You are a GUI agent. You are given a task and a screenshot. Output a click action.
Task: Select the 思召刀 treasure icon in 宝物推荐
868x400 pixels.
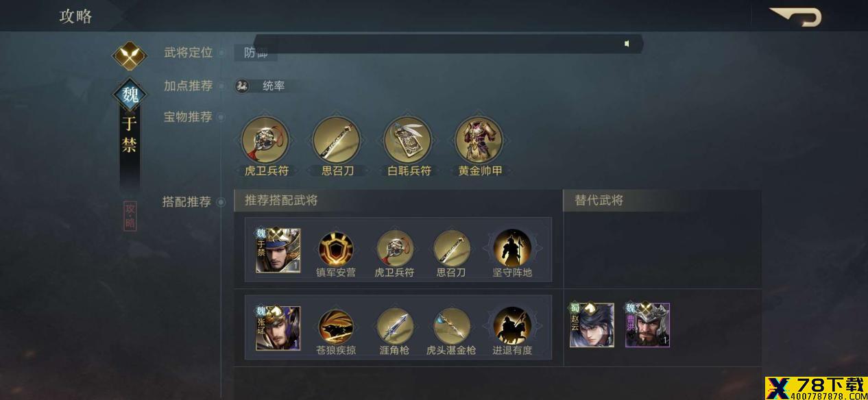click(x=337, y=140)
